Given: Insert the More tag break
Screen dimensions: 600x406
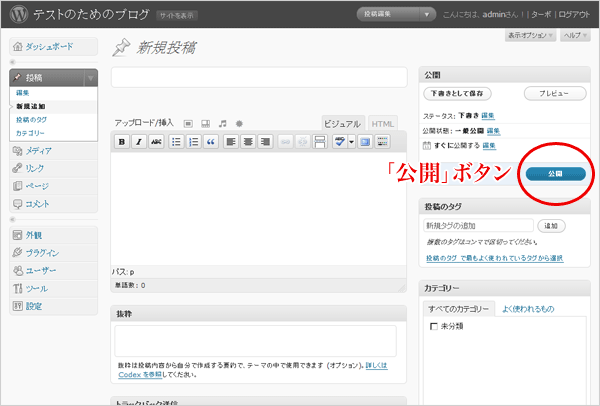Looking at the screenshot, I should pyautogui.click(x=320, y=142).
